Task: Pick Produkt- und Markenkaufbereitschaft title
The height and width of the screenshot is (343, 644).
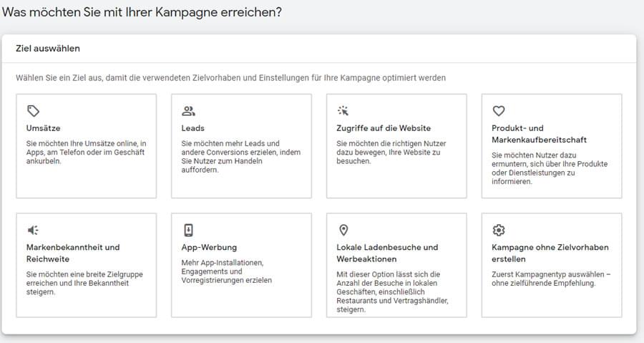Action: [539, 134]
